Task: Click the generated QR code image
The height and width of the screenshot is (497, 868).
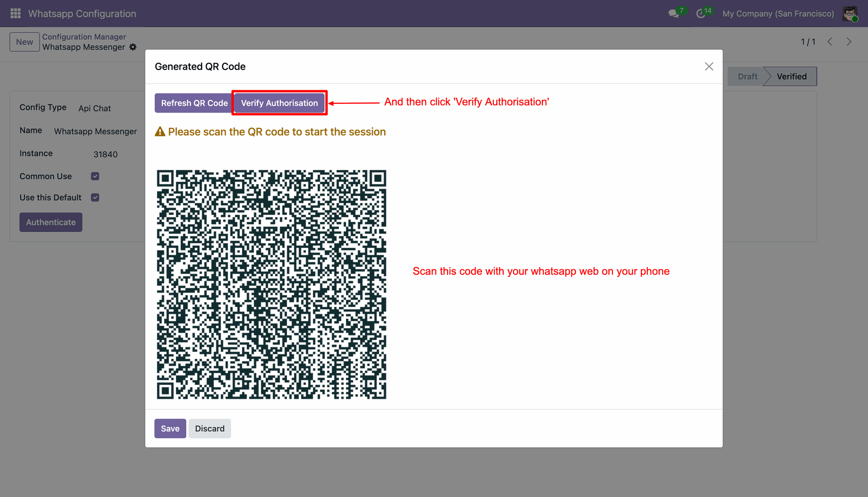Action: (271, 284)
